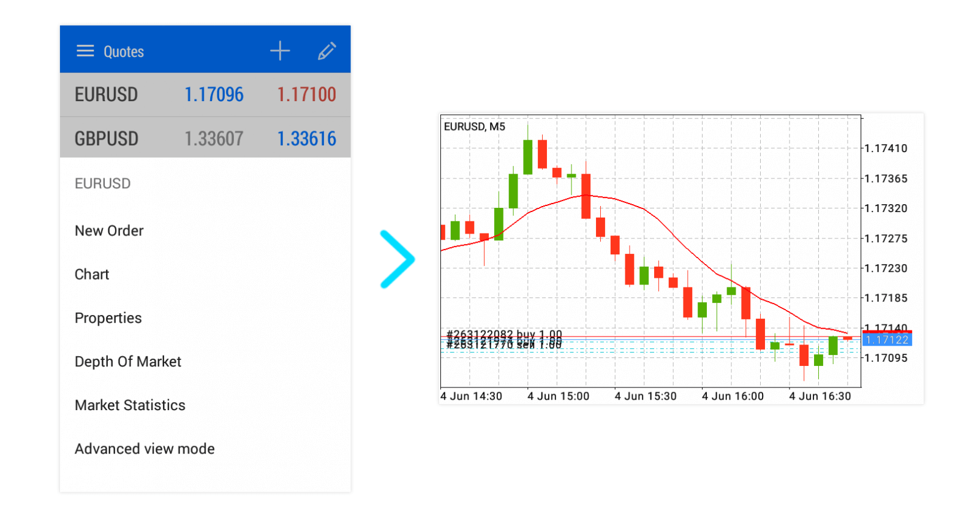The width and height of the screenshot is (980, 518).
Task: Click the EURUSD menu header text
Action: (102, 183)
